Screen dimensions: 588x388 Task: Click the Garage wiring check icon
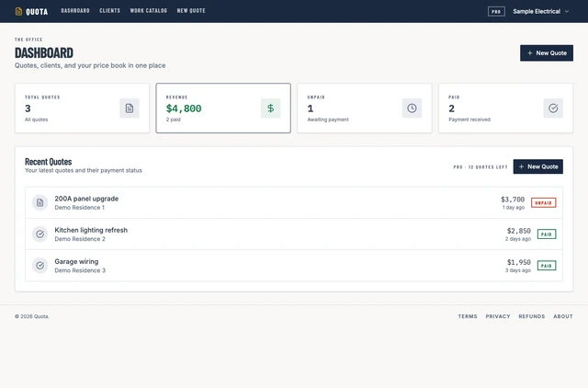point(40,266)
